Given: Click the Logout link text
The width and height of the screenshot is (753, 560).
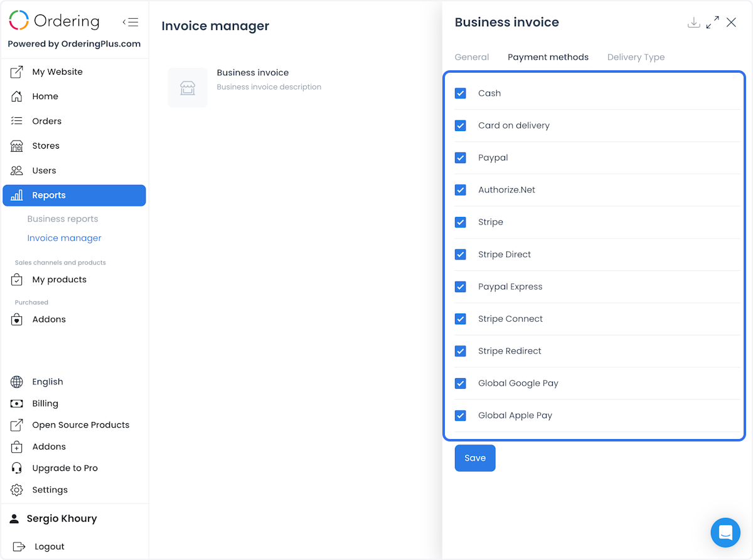Looking at the screenshot, I should [x=50, y=547].
